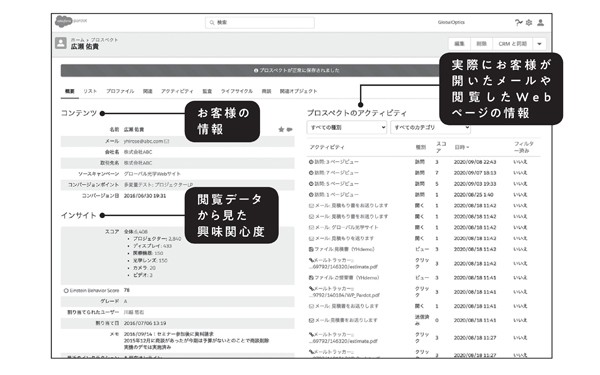Click the prospect avatar icon beside 広瀬 佑貴
The height and width of the screenshot is (375, 600).
tap(61, 43)
